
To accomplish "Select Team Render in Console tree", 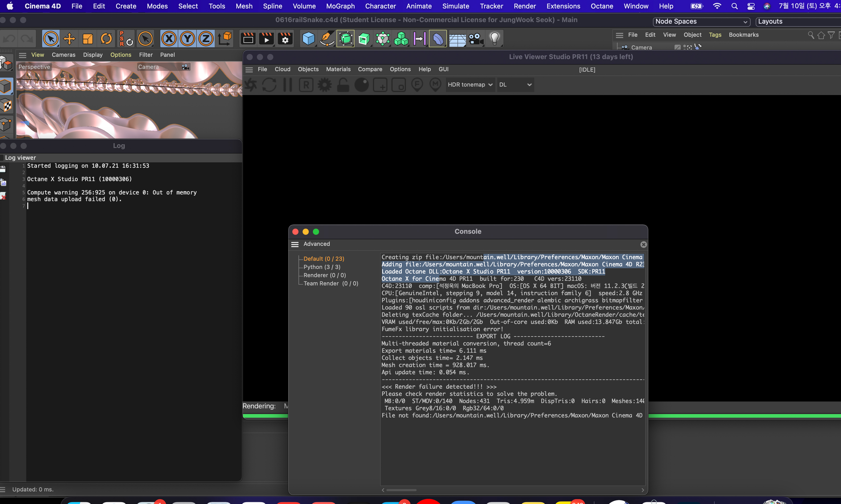I will pyautogui.click(x=331, y=283).
